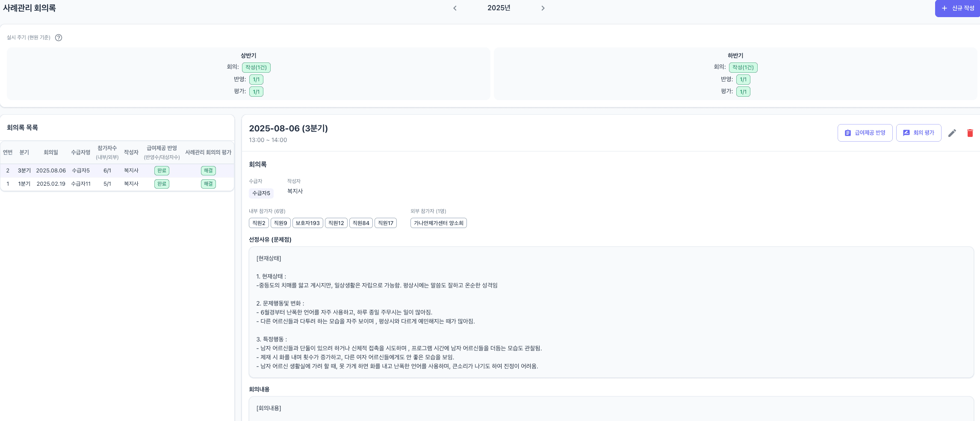Click 완료 badge in the 수급자11 row

tap(162, 184)
